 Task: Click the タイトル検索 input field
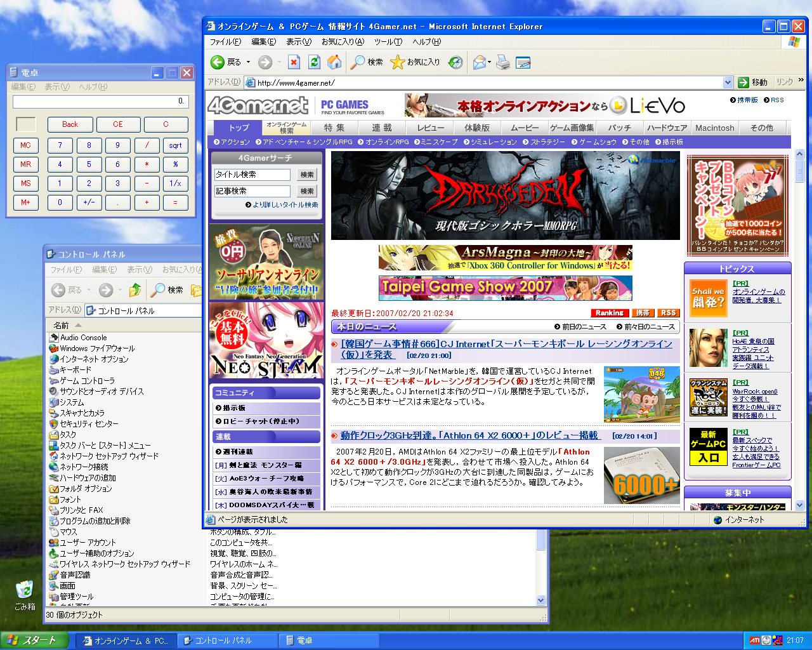coord(252,175)
